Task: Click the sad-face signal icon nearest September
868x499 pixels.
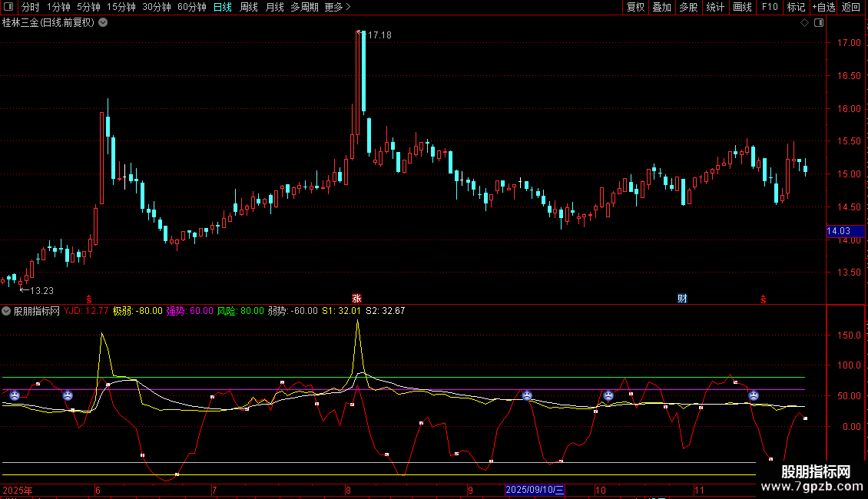Action: (x=527, y=395)
